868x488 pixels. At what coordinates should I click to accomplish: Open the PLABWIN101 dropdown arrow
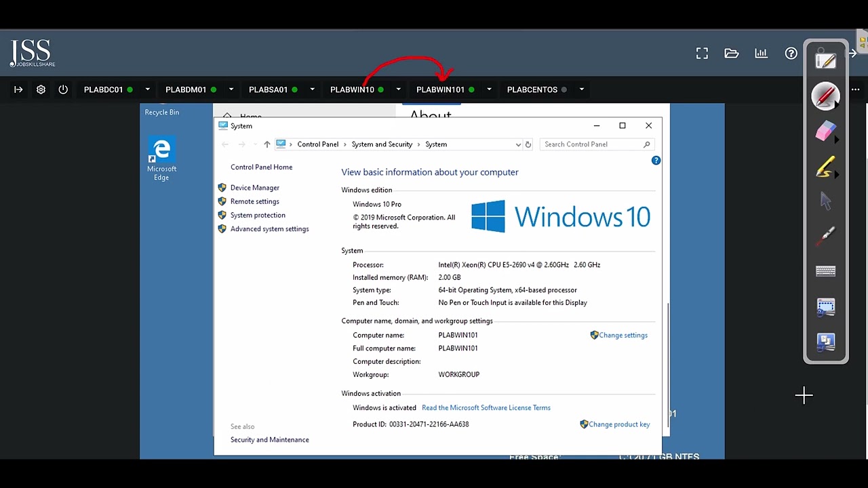[489, 89]
